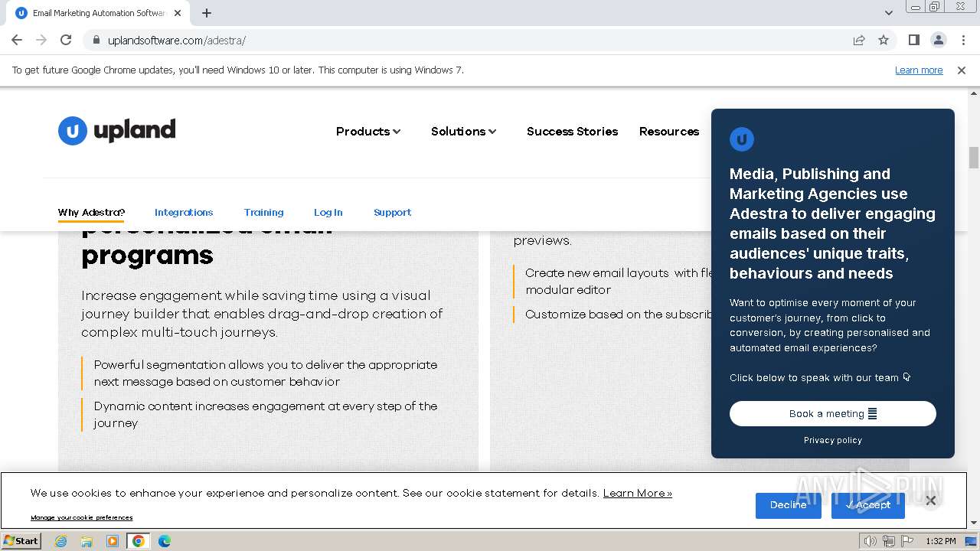Image resolution: width=980 pixels, height=551 pixels.
Task: Click Book a meeting button
Action: click(833, 413)
